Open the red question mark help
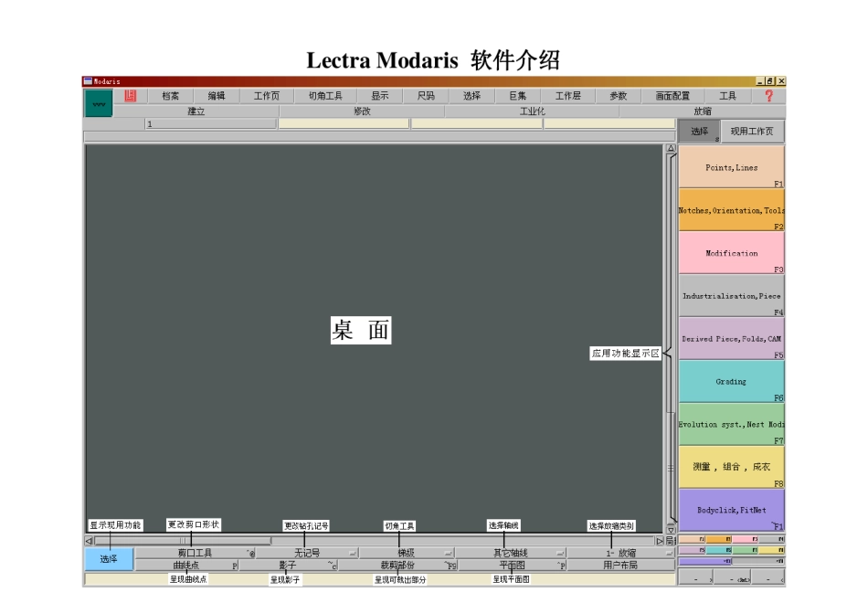The image size is (868, 614). pos(769,96)
